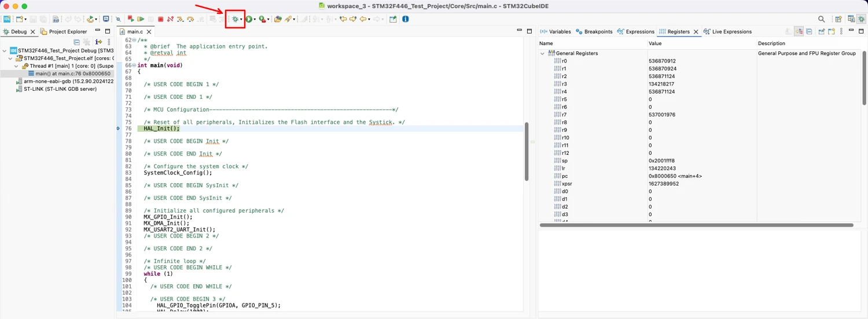Close the main.c editor tab
Screen dimensions: 868x319
[x=149, y=32]
